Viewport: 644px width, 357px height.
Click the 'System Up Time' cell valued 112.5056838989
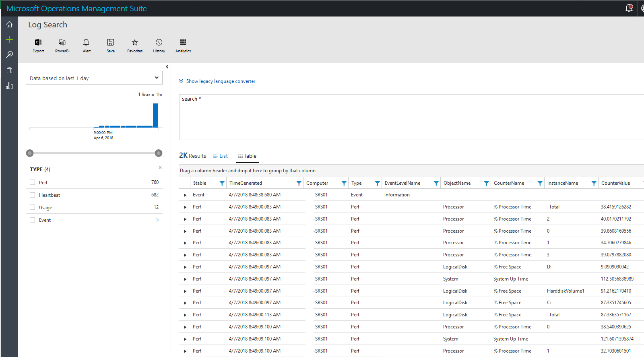click(x=511, y=279)
